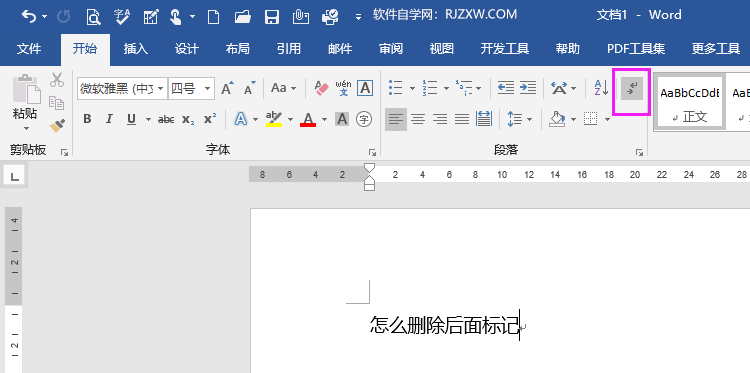The image size is (750, 373).
Task: Open the 审阅 ribbon tab
Action: [391, 49]
